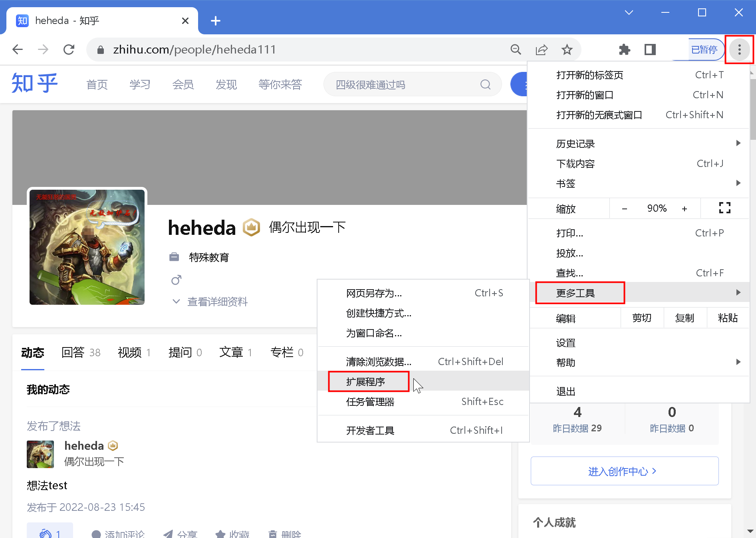Bookmark this page with the star icon

tap(567, 49)
